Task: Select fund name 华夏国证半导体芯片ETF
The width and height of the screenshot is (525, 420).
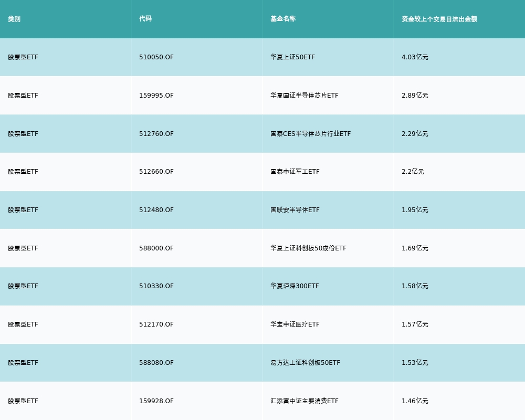Action: 304,96
